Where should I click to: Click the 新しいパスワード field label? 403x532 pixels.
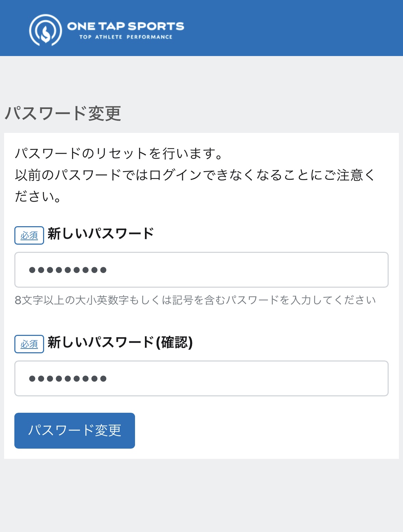pyautogui.click(x=101, y=234)
